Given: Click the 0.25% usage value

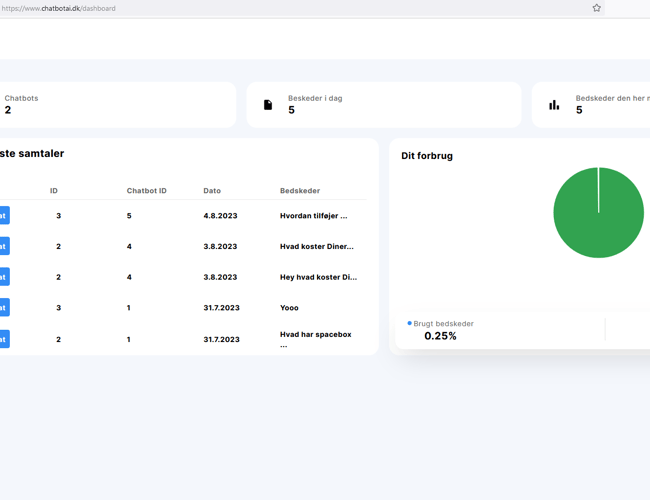Looking at the screenshot, I should [440, 336].
